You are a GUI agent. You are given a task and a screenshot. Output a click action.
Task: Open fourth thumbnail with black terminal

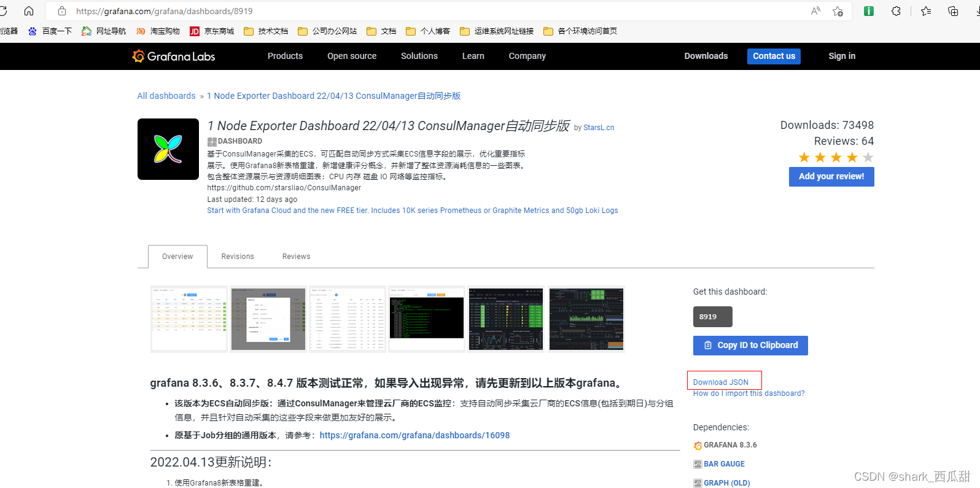point(427,319)
